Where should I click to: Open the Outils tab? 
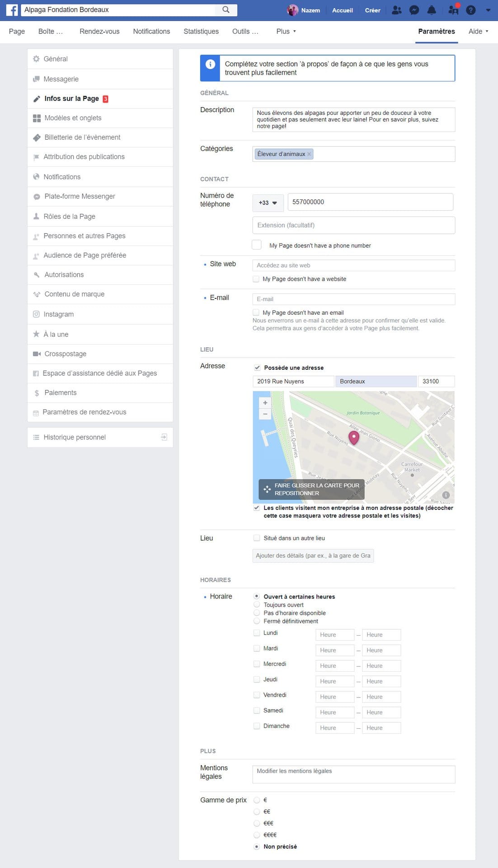(245, 31)
